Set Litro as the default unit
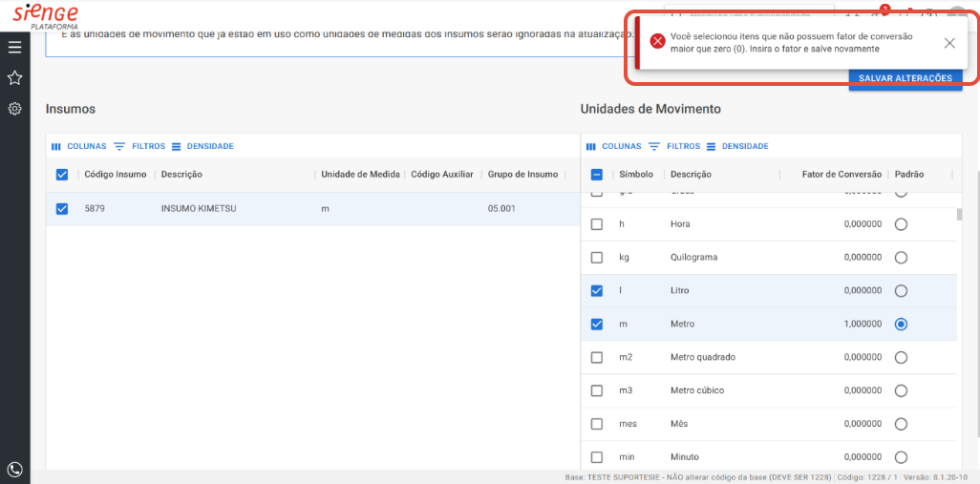The width and height of the screenshot is (980, 484). 901,291
